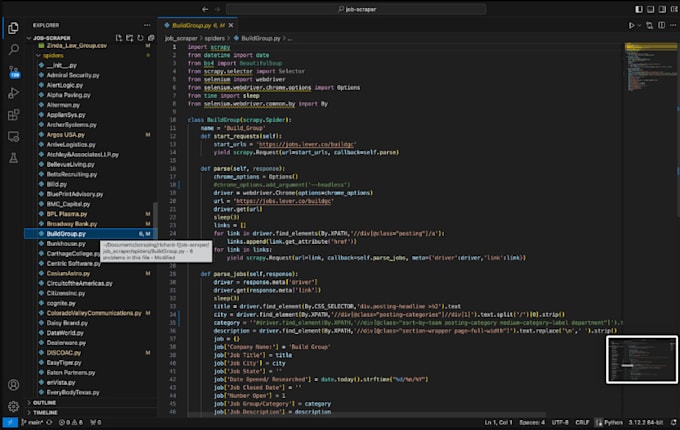Viewport: 680px width, 430px height.
Task: Synchronize changes icon in status bar
Action: (49, 422)
